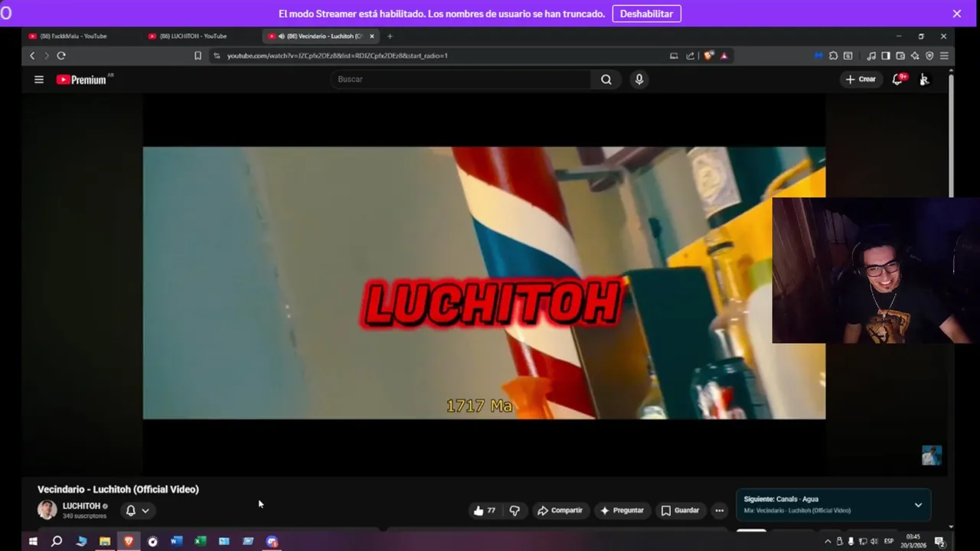This screenshot has height=551, width=980.
Task: Share this page via address bar icon
Action: tap(691, 56)
